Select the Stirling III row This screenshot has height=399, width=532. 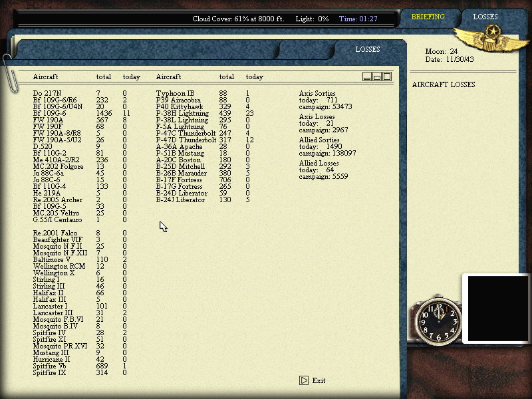(80, 287)
